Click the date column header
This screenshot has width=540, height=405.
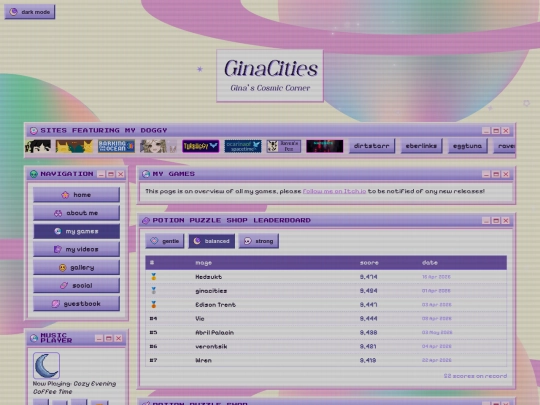coord(430,263)
